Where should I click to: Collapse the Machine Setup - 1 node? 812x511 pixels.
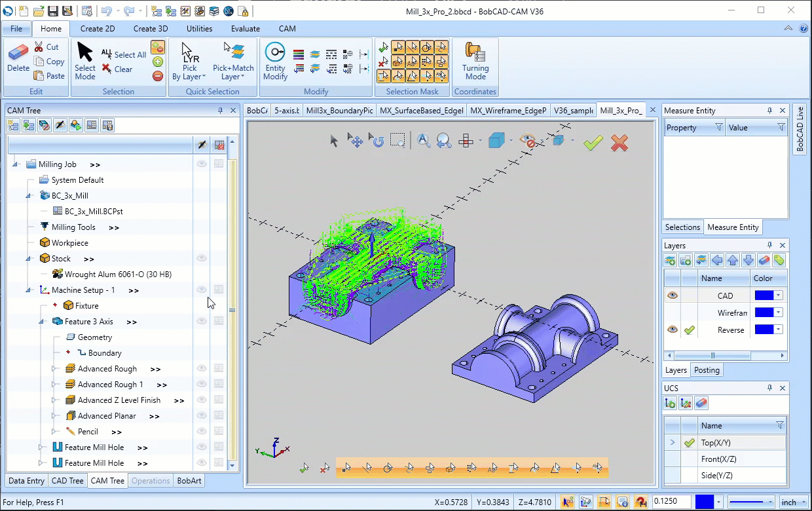coord(28,290)
